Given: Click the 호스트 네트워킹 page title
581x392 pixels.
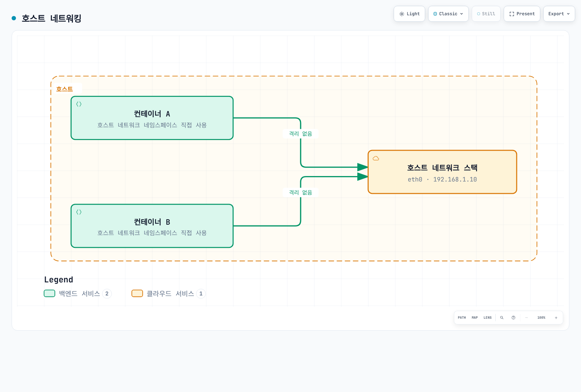Looking at the screenshot, I should click(x=52, y=18).
